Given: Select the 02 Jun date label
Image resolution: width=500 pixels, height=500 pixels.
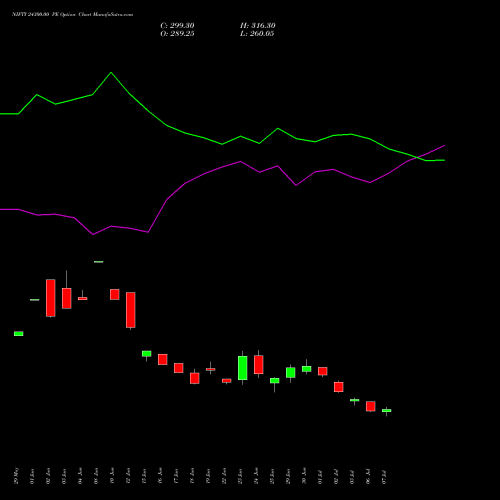Looking at the screenshot, I should [49, 476].
